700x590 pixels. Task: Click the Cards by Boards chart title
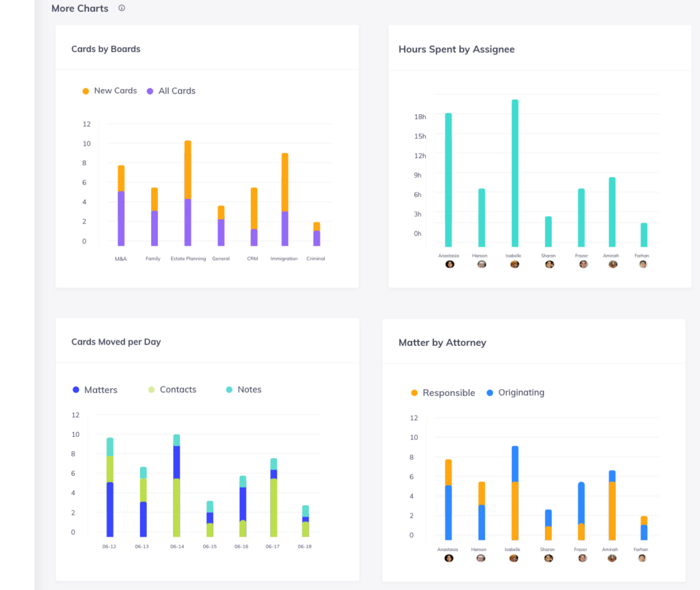click(x=106, y=49)
